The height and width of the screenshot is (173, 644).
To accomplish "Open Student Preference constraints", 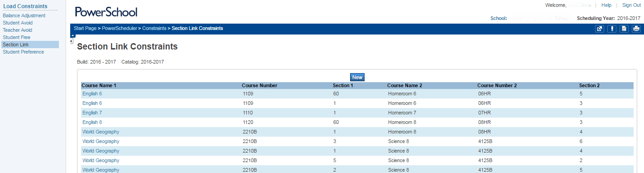I will click(24, 52).
